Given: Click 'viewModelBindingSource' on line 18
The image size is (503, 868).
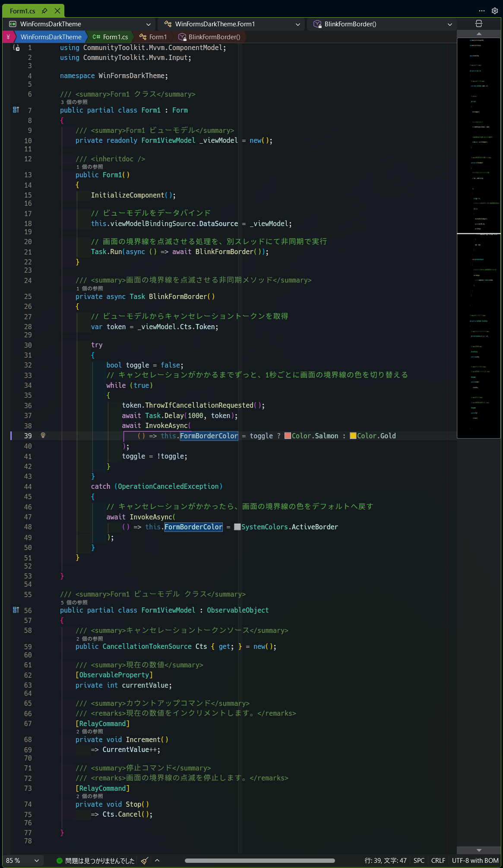Looking at the screenshot, I should point(153,223).
